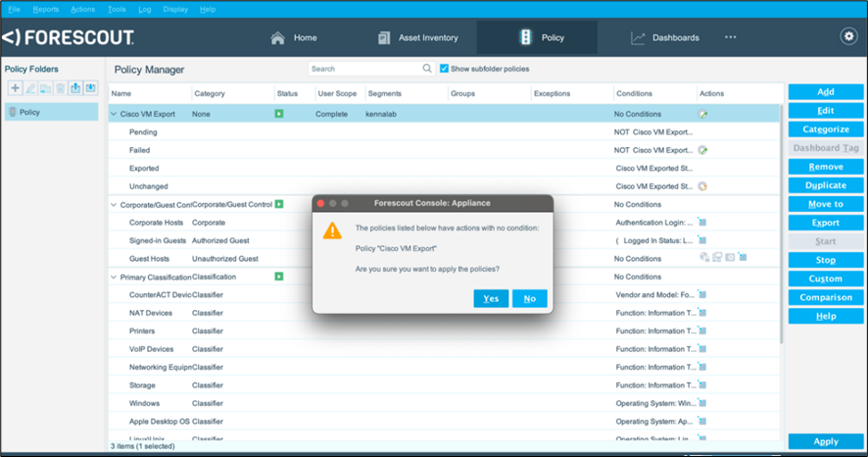Click the Stop button
This screenshot has width=868, height=457.
(825, 260)
